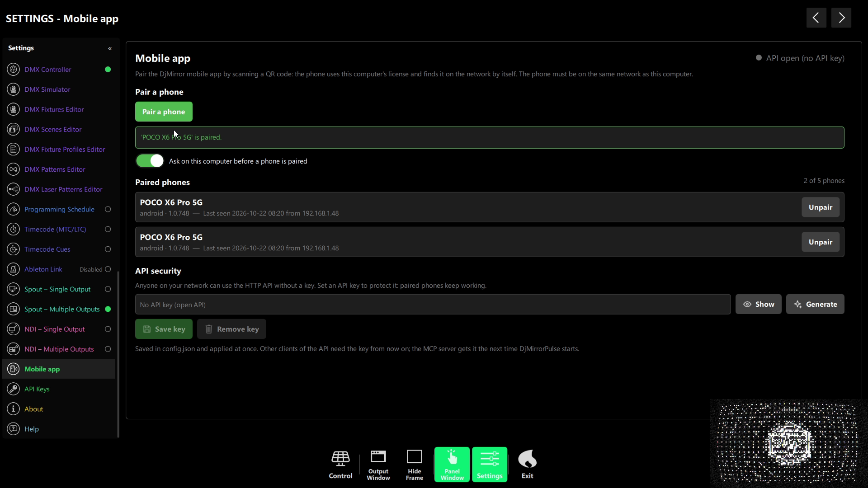Click Hide Frame in bottom bar
Image resolution: width=868 pixels, height=488 pixels.
pyautogui.click(x=415, y=465)
